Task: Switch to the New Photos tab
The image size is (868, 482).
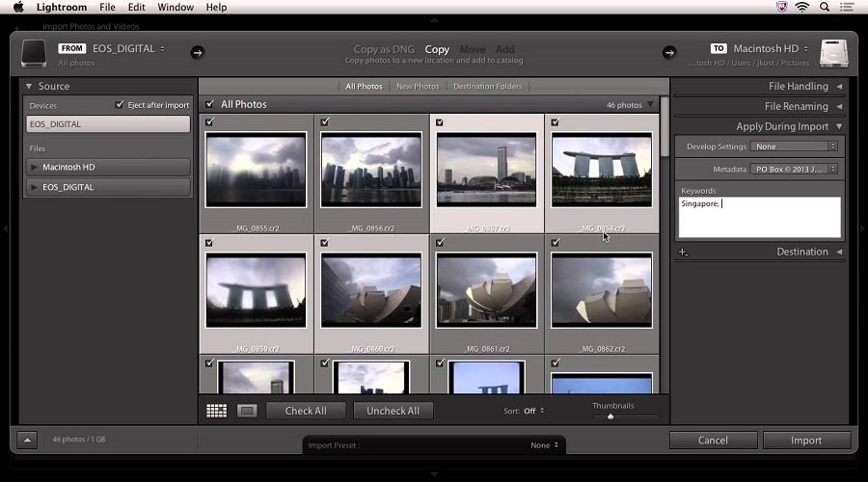Action: click(418, 87)
